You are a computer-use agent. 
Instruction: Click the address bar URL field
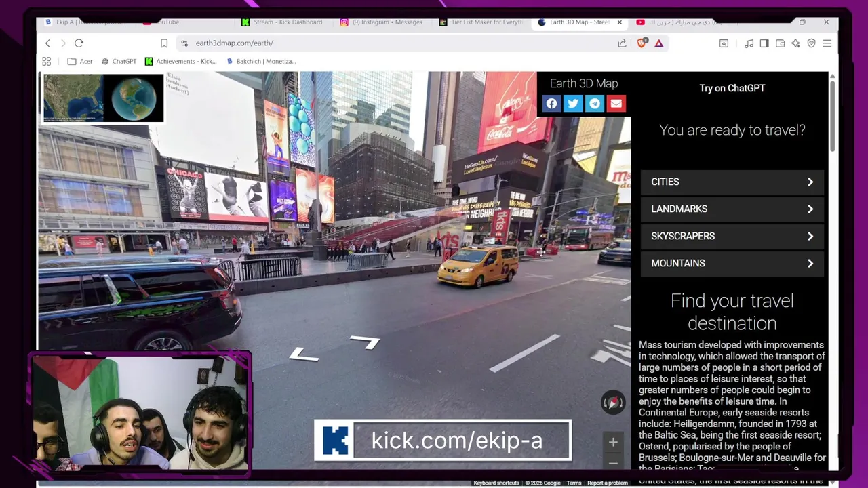point(400,43)
